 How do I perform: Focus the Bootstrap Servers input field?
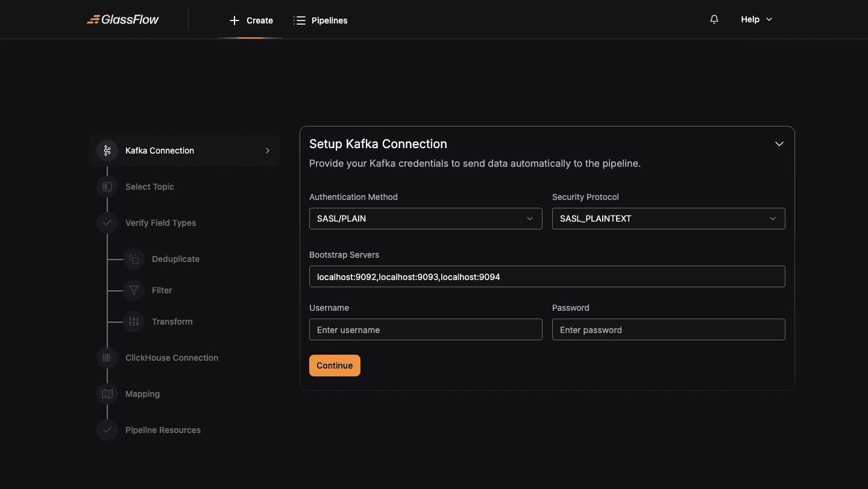(x=547, y=276)
